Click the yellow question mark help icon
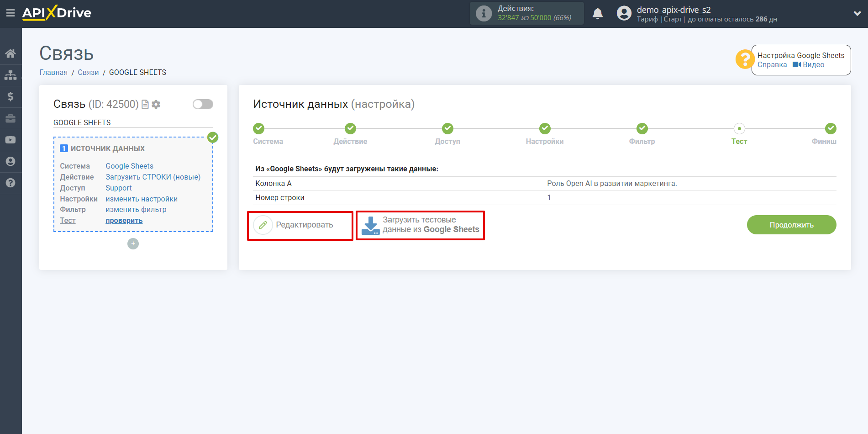Screen dimensions: 868x434 [745, 59]
